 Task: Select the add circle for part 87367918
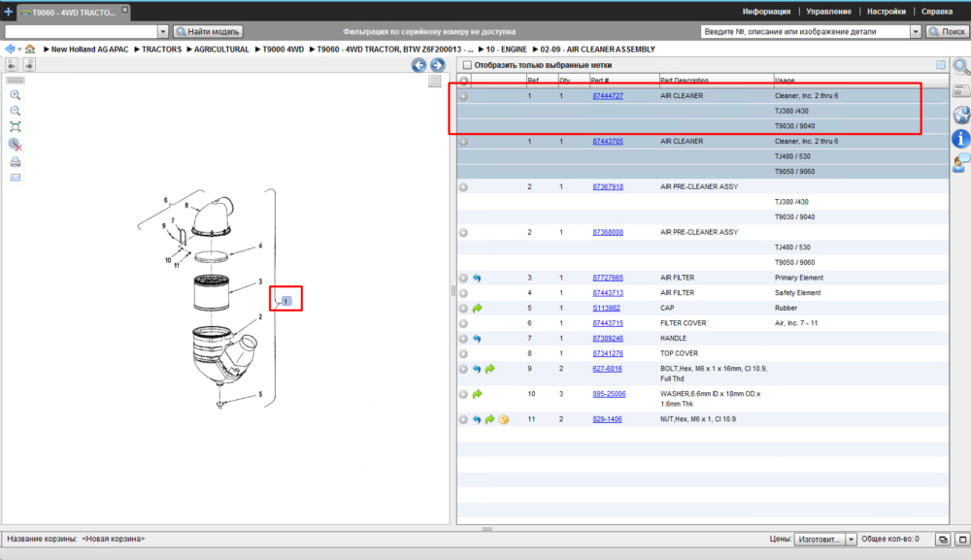(463, 187)
